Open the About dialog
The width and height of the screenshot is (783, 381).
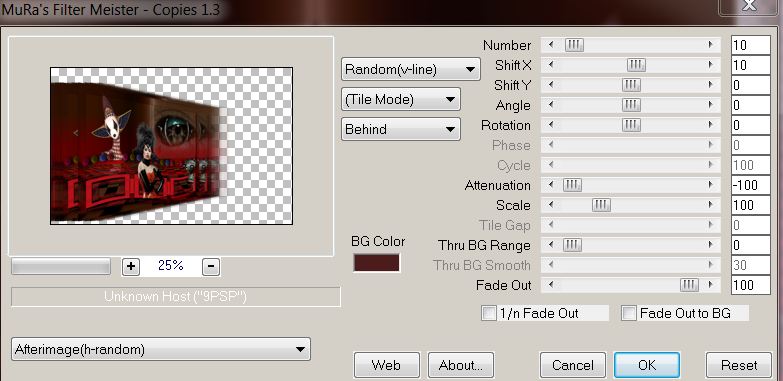[x=460, y=366]
